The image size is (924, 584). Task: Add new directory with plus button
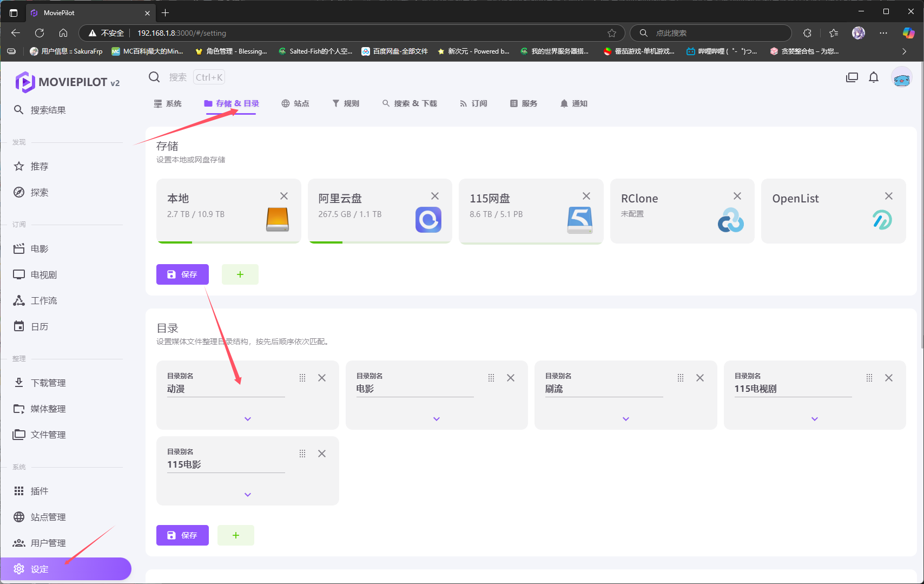pos(235,535)
